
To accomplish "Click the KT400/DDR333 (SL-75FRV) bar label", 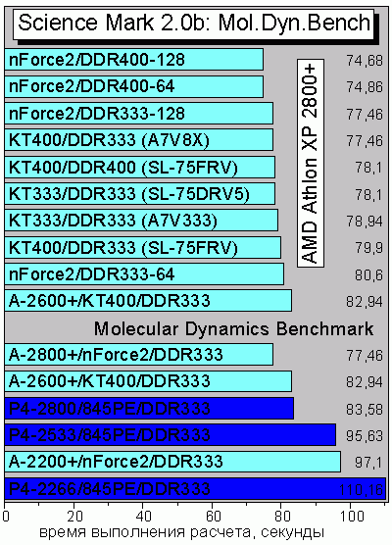I will (x=123, y=247).
